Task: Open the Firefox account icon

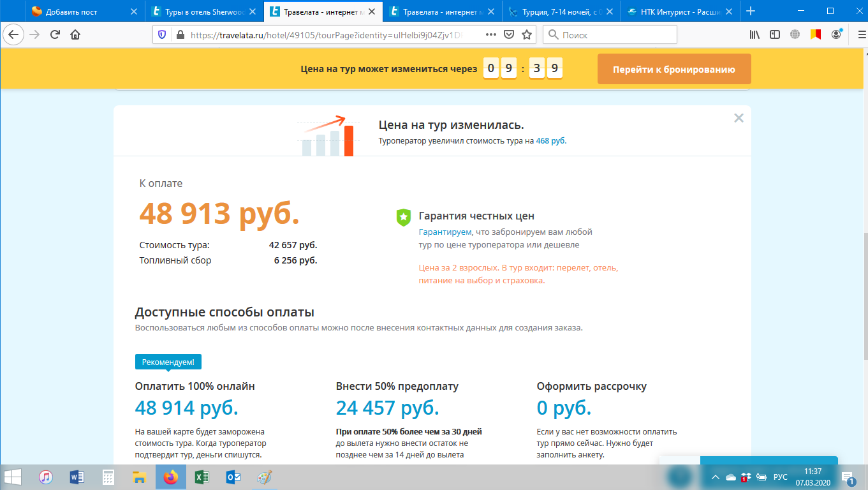Action: (836, 34)
